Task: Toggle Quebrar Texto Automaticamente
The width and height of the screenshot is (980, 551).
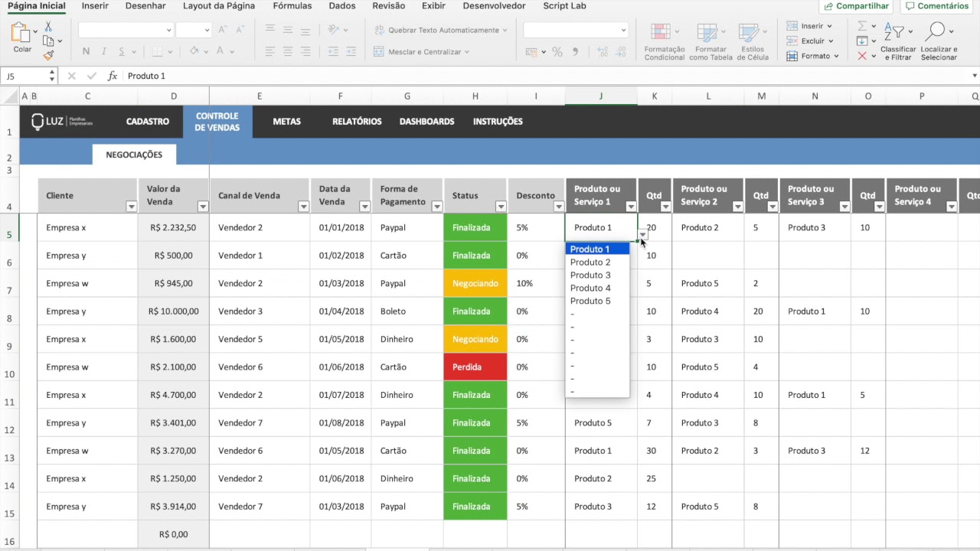Action: [440, 30]
